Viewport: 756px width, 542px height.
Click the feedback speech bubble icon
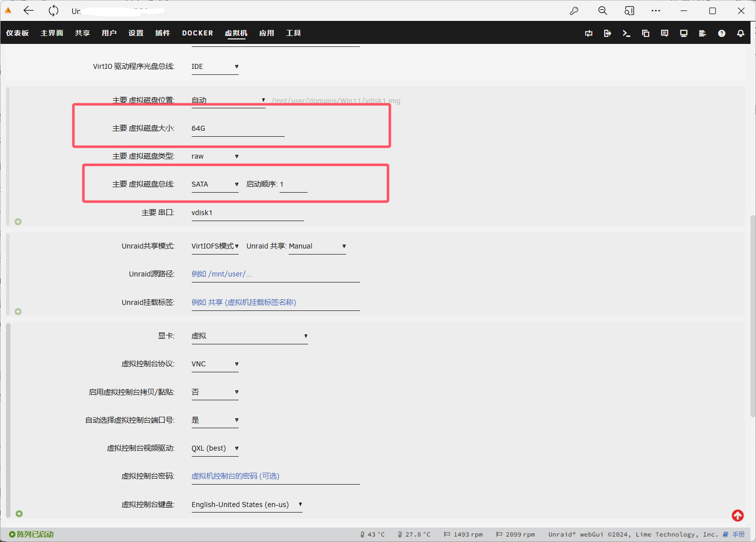(665, 33)
